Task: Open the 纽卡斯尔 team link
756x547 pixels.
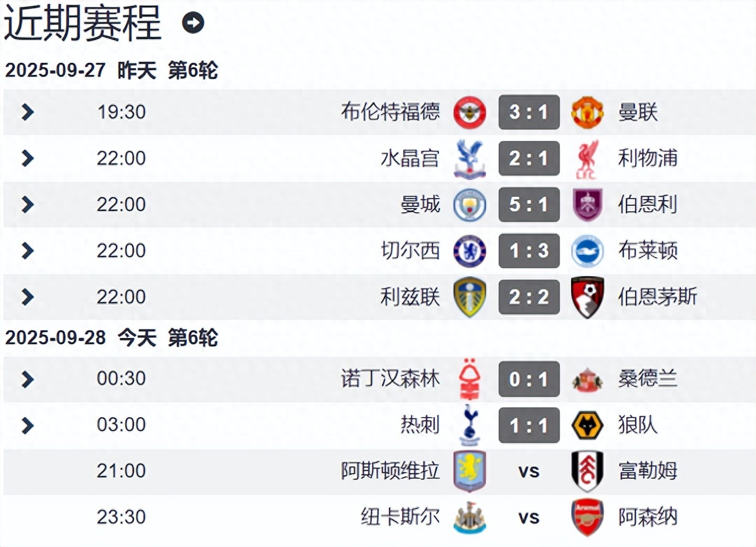Action: coord(400,517)
